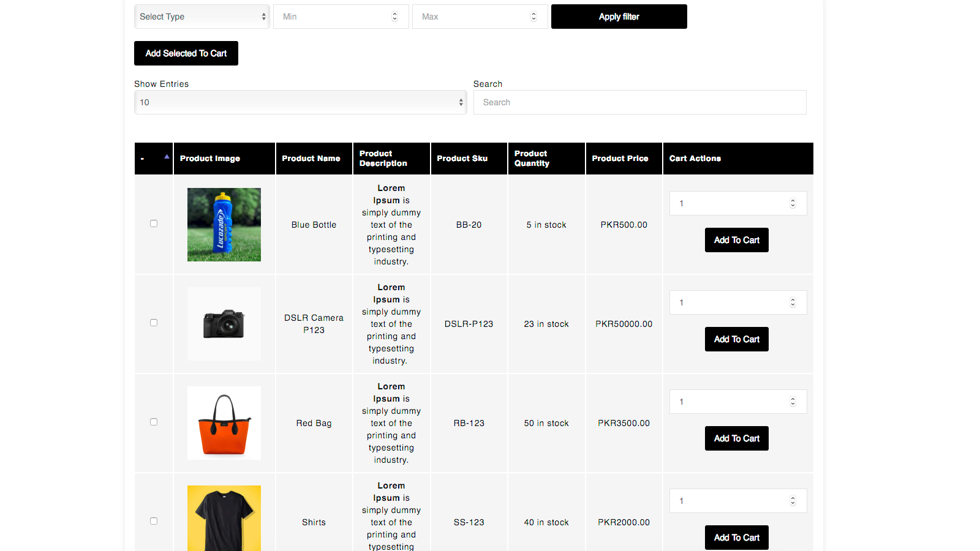The width and height of the screenshot is (980, 551).
Task: Sort by Product Name column header
Action: (311, 159)
